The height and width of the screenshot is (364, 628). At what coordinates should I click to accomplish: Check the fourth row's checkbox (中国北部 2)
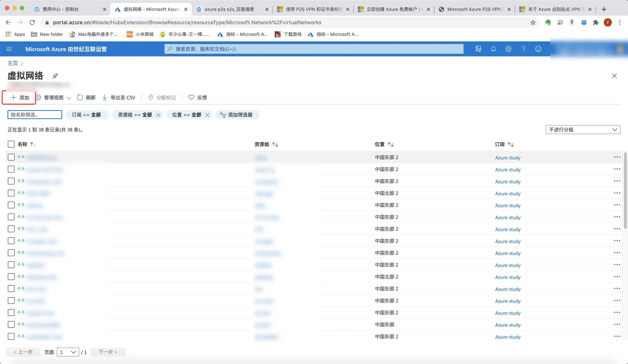click(11, 193)
